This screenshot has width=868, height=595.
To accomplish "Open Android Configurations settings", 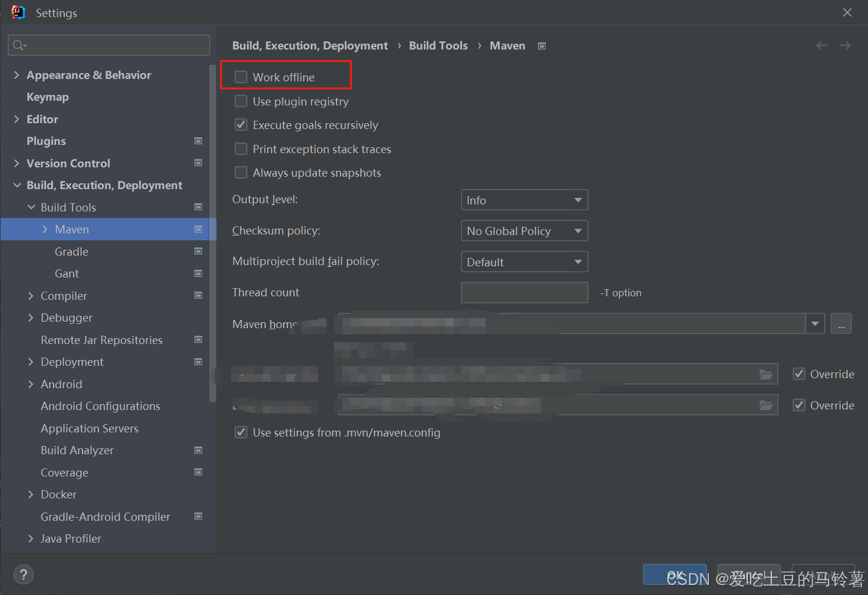I will 100,406.
